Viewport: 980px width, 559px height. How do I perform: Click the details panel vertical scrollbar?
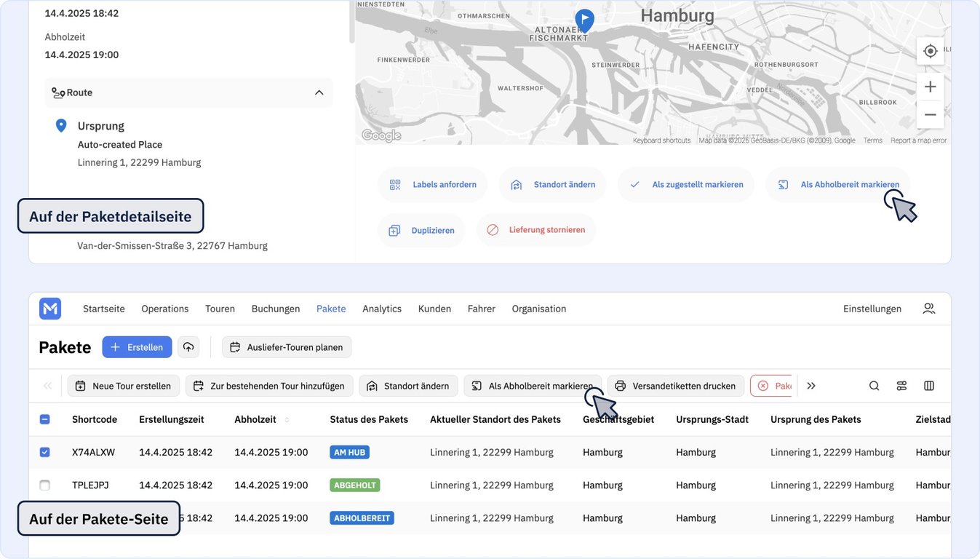point(352,20)
